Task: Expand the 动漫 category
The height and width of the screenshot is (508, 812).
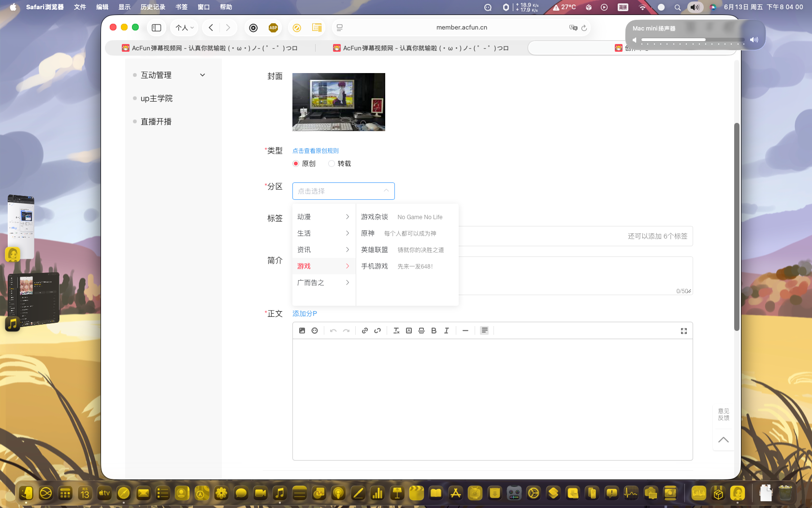Action: click(324, 217)
